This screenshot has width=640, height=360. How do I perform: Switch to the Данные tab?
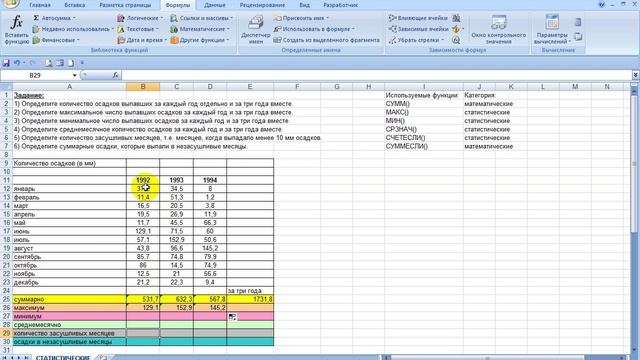(x=215, y=5)
